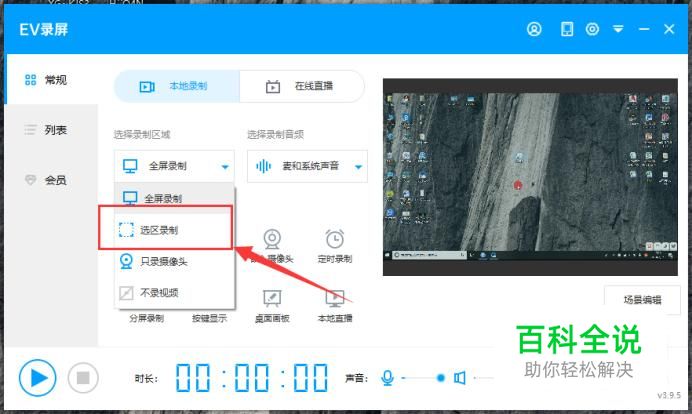The image size is (692, 414).
Task: Open the user account icon in title bar
Action: tap(534, 29)
